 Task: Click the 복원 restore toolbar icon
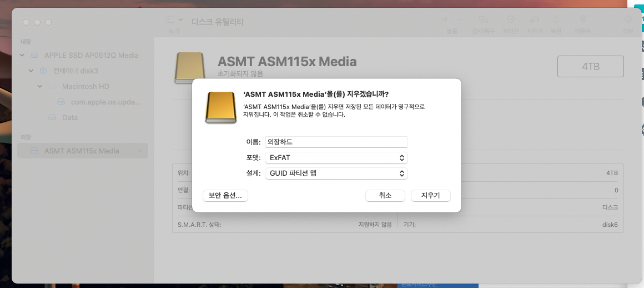tap(556, 19)
